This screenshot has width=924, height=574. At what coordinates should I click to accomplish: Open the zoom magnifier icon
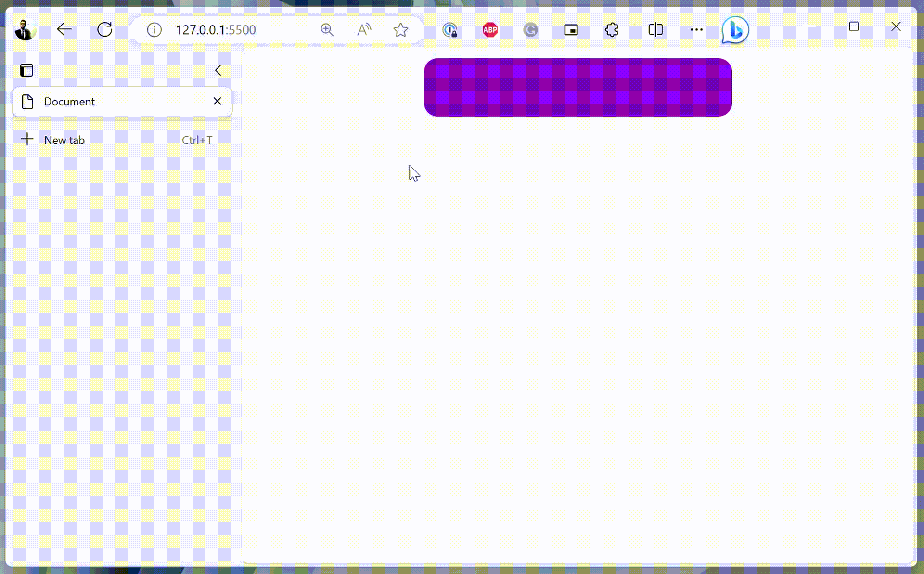click(327, 30)
